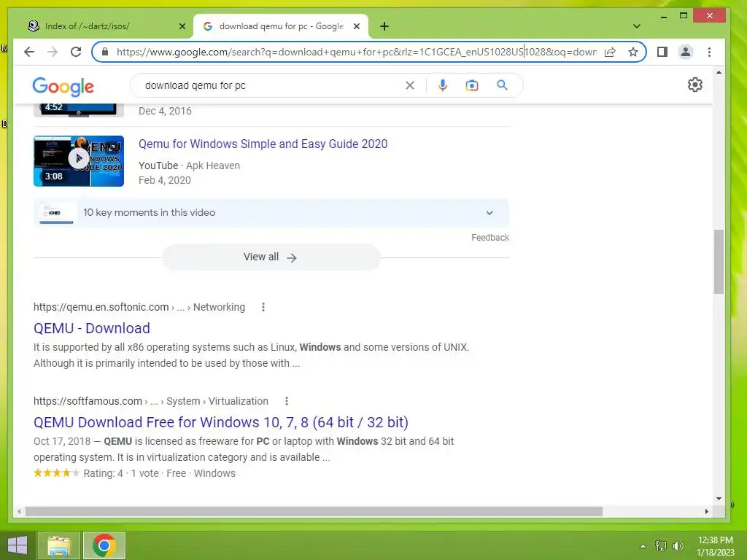Screen dimensions: 747x560
Task: Open the Windows Start menu
Action: coord(18,545)
